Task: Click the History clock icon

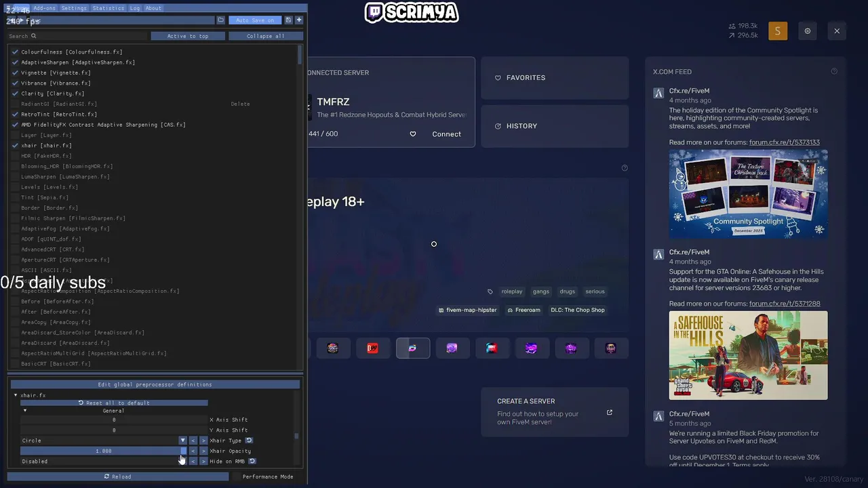Action: (x=498, y=126)
